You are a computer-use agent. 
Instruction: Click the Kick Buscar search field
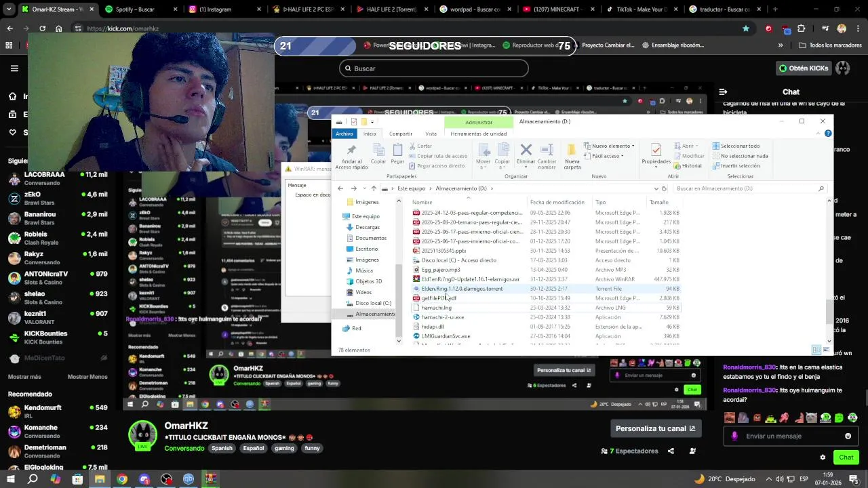[x=434, y=68]
